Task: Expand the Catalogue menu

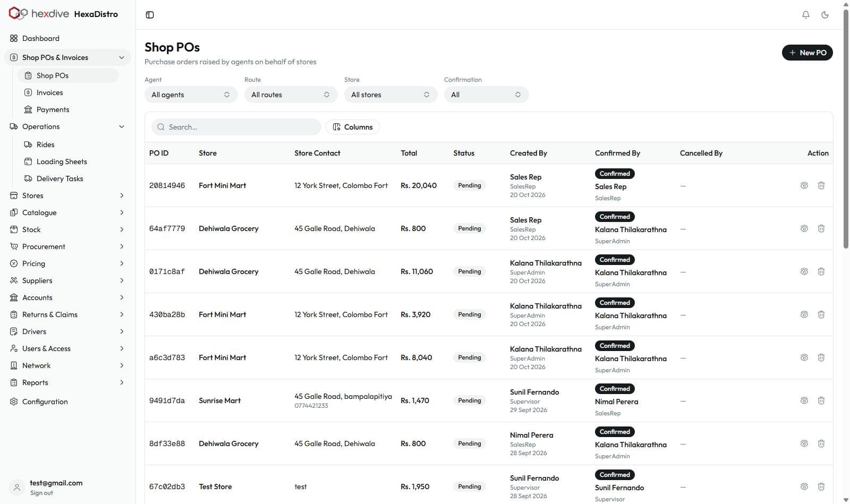Action: 68,212
